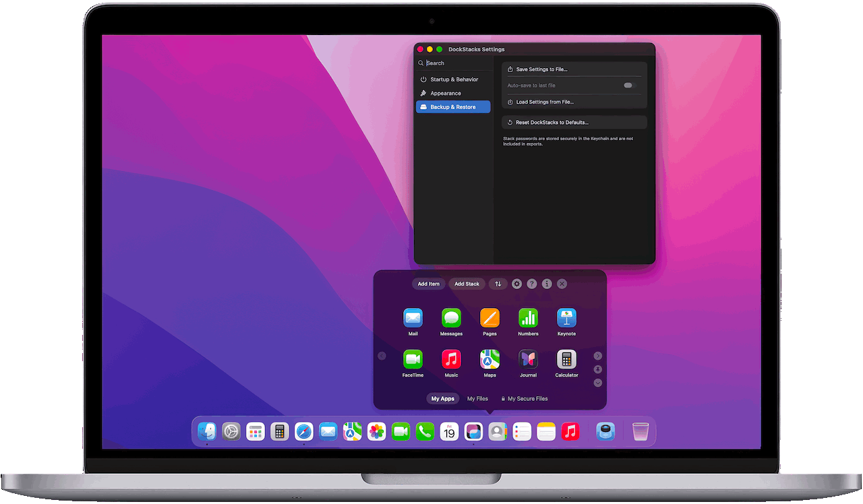Expand the stack with the down chevron
The height and width of the screenshot is (504, 863).
[597, 383]
